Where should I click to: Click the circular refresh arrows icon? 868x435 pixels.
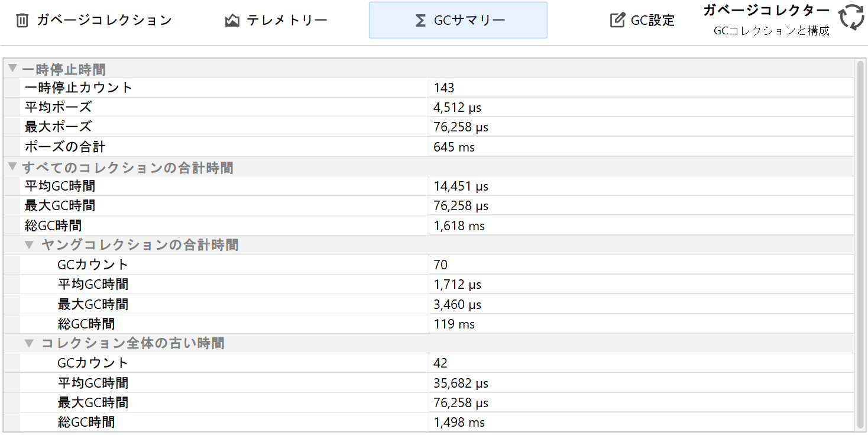(x=851, y=17)
